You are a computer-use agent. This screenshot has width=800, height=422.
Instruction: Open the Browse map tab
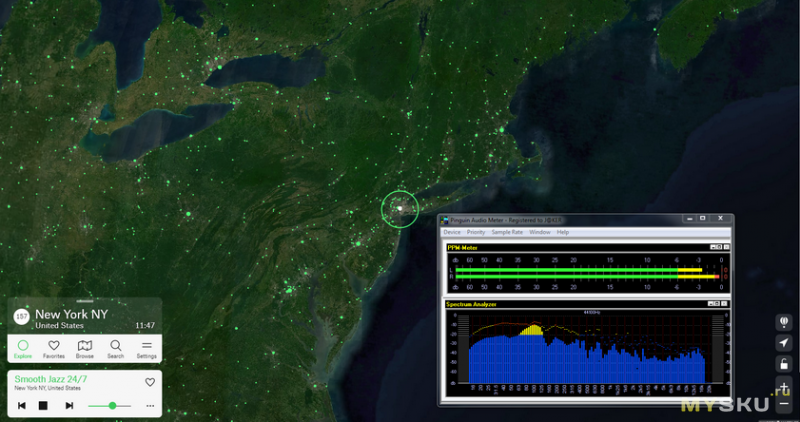85,348
